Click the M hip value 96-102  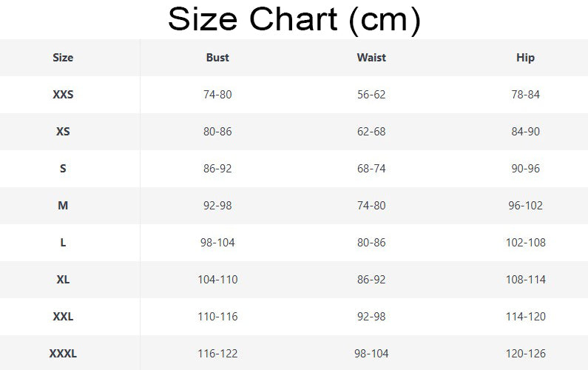525,206
